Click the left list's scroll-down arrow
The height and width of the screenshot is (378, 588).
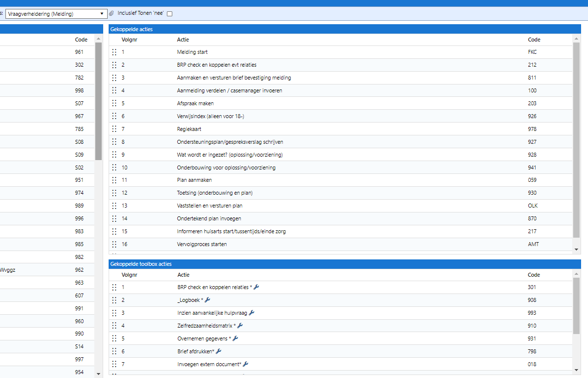[98, 374]
